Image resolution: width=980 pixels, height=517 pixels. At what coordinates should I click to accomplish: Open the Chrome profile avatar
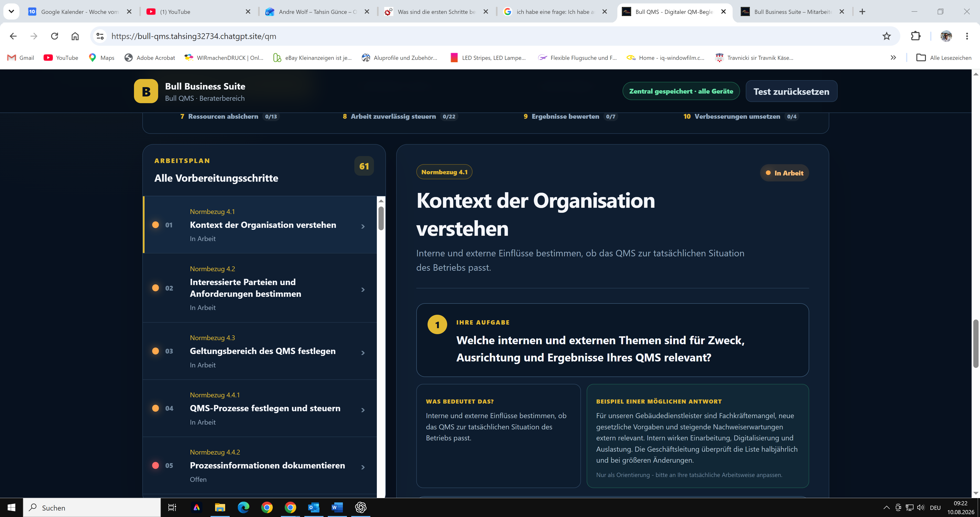click(x=946, y=36)
